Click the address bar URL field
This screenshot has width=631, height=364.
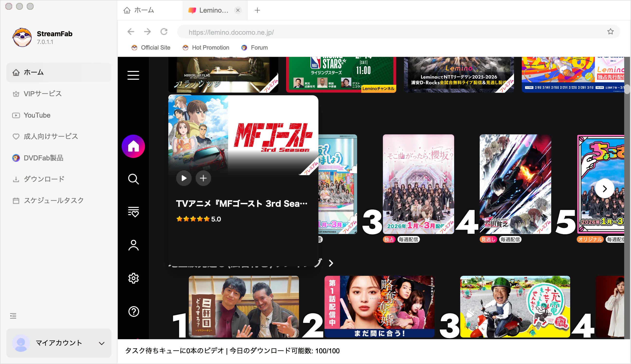(x=231, y=32)
